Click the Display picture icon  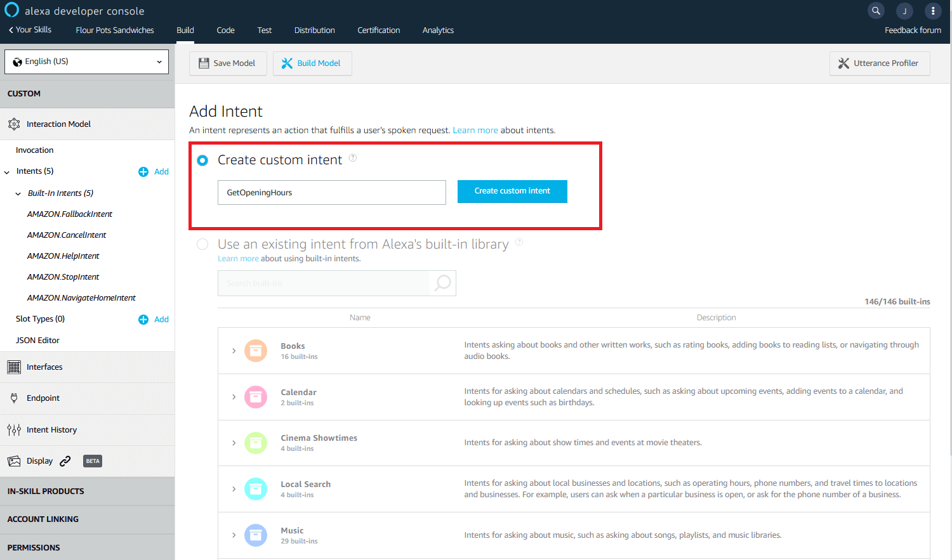14,461
